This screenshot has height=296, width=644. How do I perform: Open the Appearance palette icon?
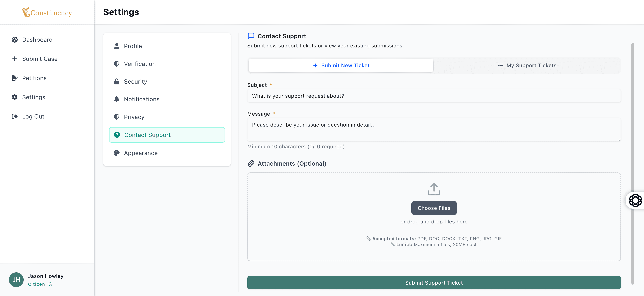117,153
